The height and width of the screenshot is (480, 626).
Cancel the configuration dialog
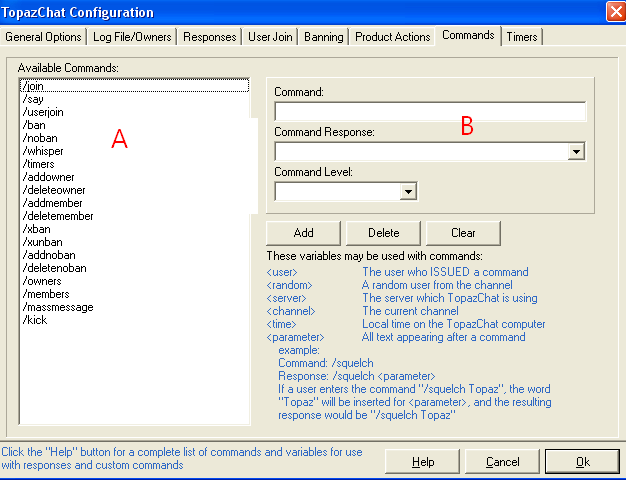(x=502, y=462)
